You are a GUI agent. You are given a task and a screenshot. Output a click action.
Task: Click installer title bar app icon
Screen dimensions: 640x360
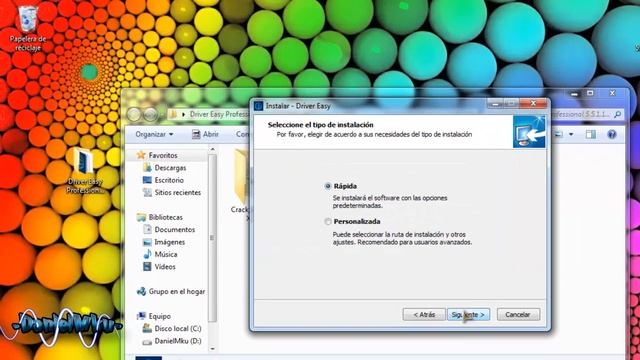point(258,106)
